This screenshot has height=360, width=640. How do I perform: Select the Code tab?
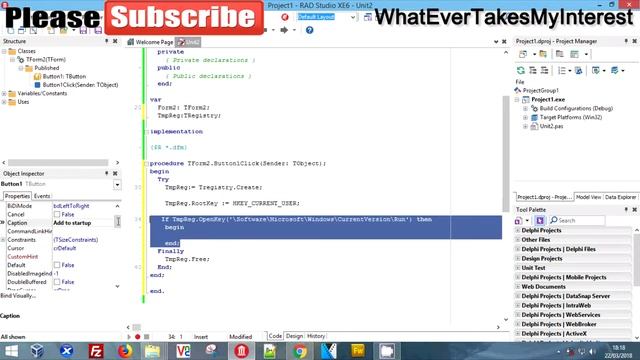point(275,336)
